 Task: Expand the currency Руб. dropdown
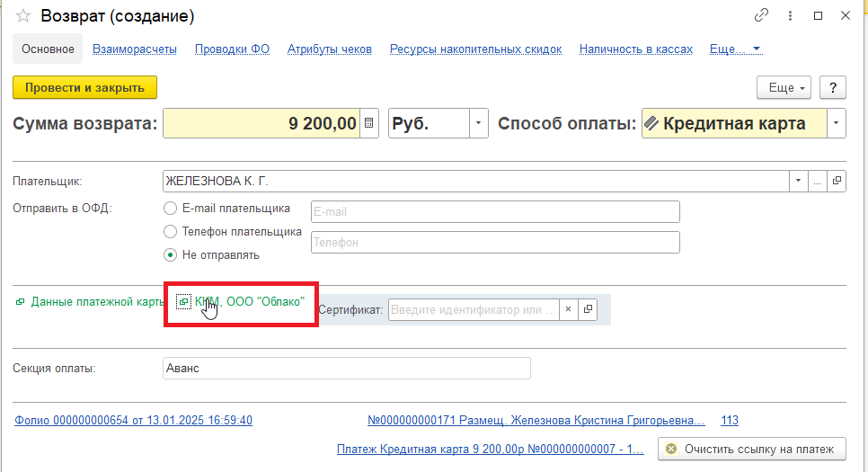[x=479, y=124]
